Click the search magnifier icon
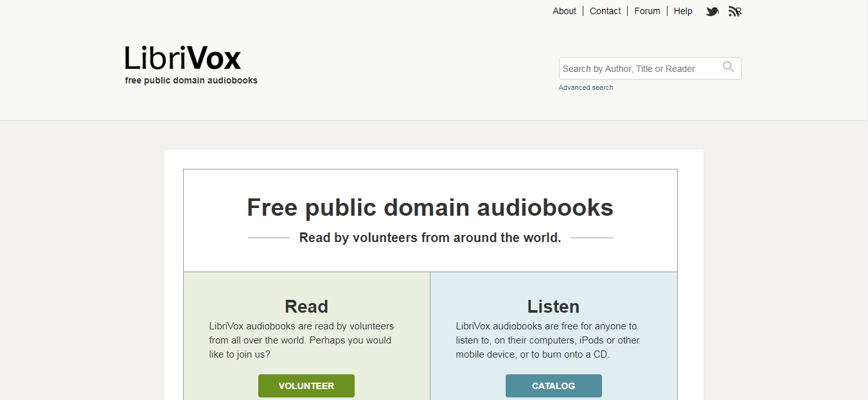The image size is (868, 400). pos(729,67)
